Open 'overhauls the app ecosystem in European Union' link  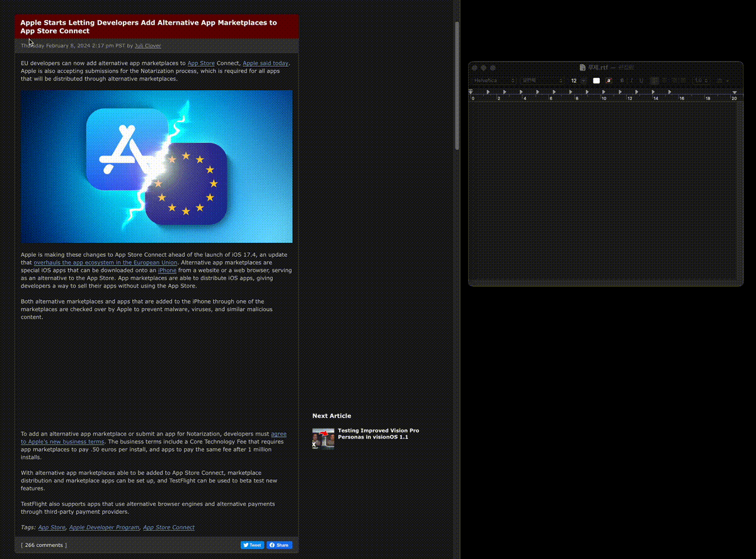click(x=105, y=263)
